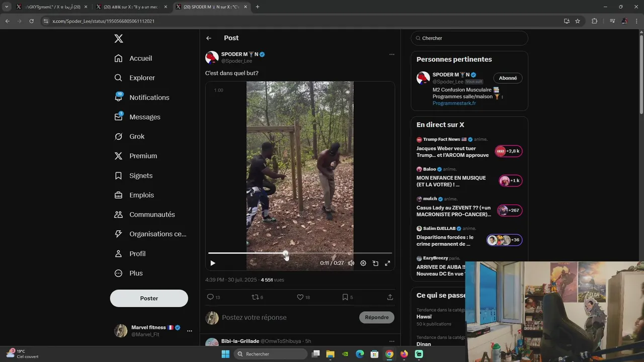Open the tab search dropdown
The width and height of the screenshot is (644, 362).
[7, 7]
